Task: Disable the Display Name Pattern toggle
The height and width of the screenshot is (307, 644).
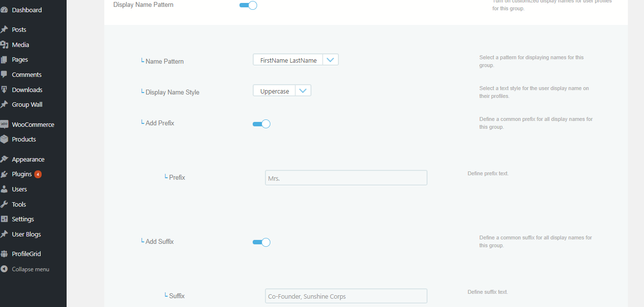Action: point(248,4)
